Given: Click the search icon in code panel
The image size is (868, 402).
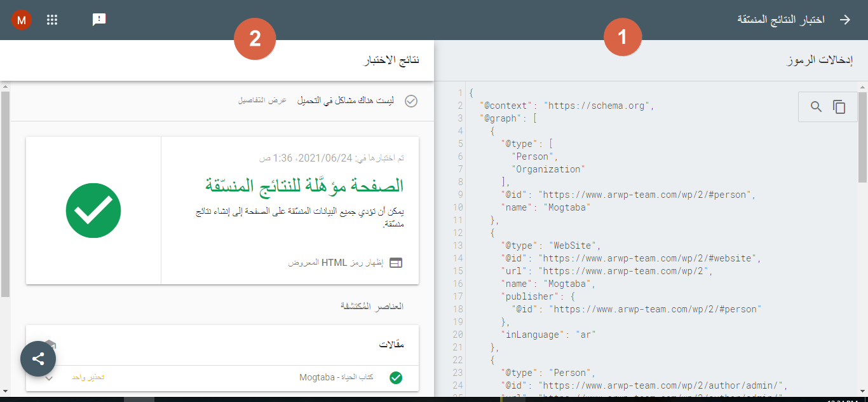Looking at the screenshot, I should tap(817, 107).
